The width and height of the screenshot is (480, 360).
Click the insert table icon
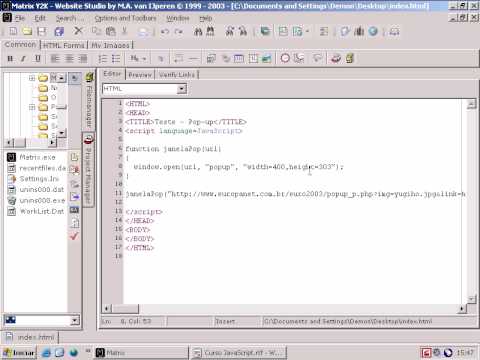pyautogui.click(x=239, y=59)
